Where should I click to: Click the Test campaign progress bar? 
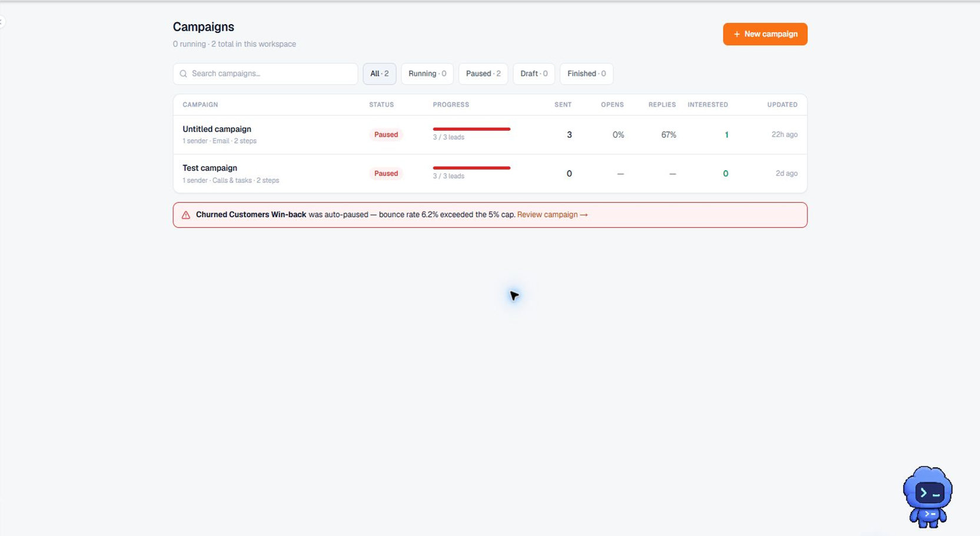pyautogui.click(x=471, y=168)
